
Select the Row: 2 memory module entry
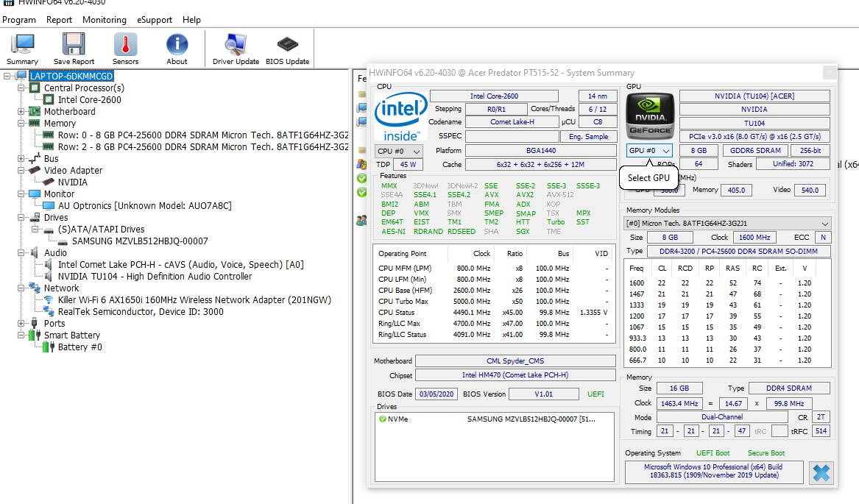203,147
